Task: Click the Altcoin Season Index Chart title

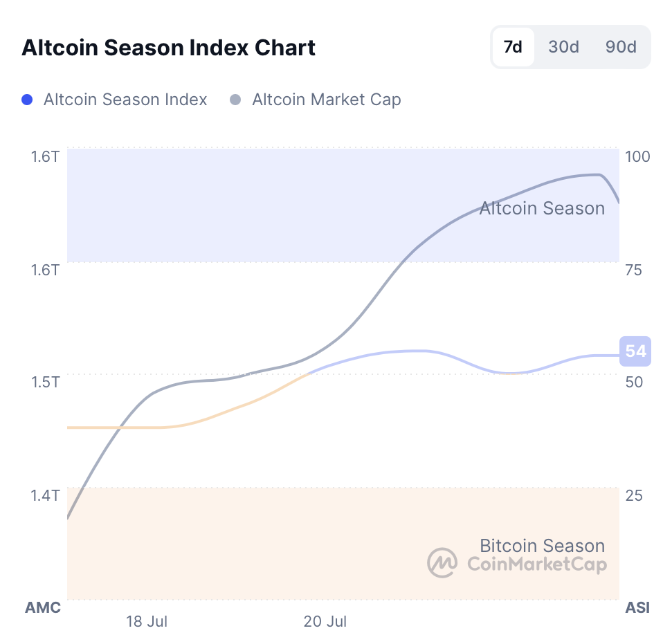Action: click(x=169, y=48)
